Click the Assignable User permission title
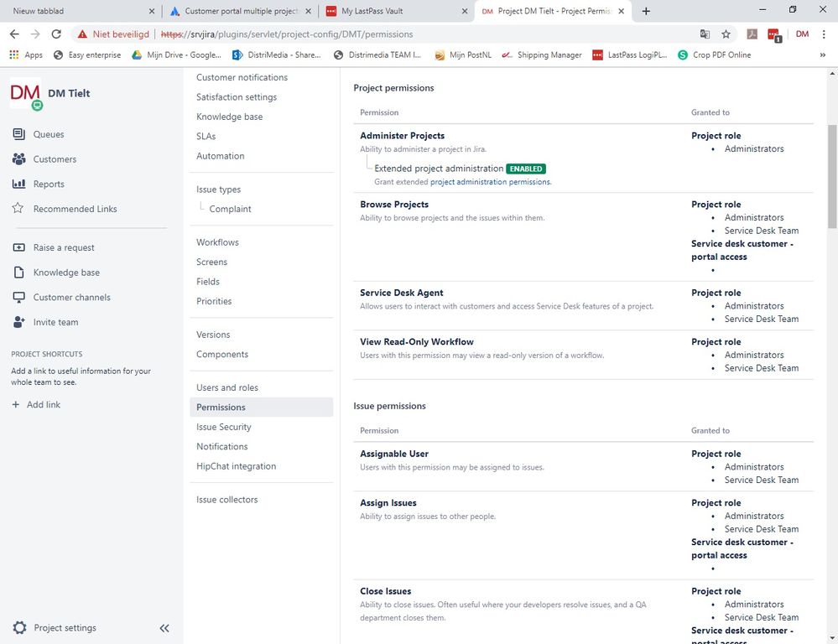The image size is (838, 644). [x=394, y=454]
